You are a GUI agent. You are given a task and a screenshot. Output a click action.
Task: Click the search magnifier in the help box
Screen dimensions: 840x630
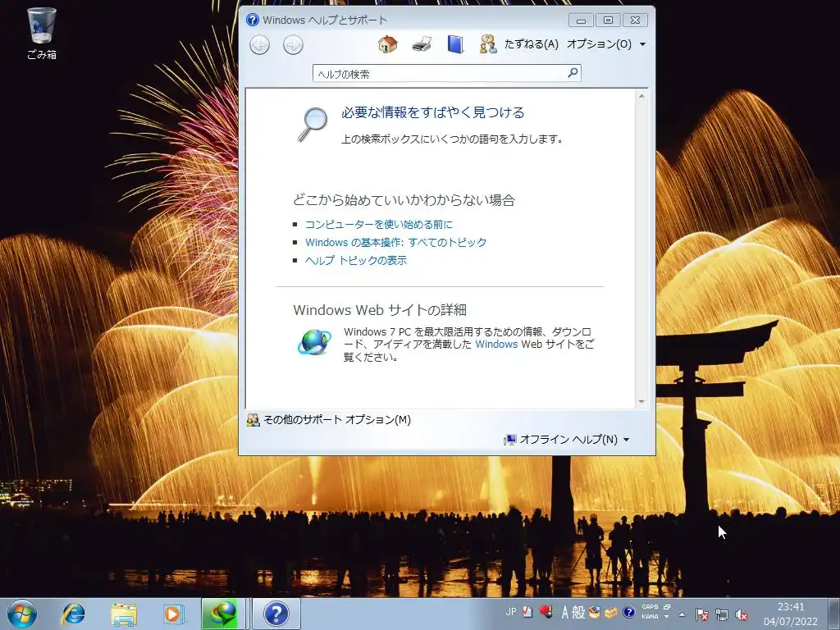tap(573, 72)
